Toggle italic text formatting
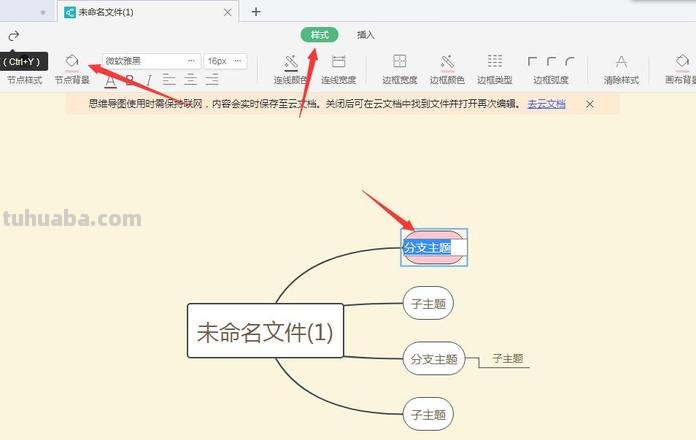 pyautogui.click(x=149, y=80)
